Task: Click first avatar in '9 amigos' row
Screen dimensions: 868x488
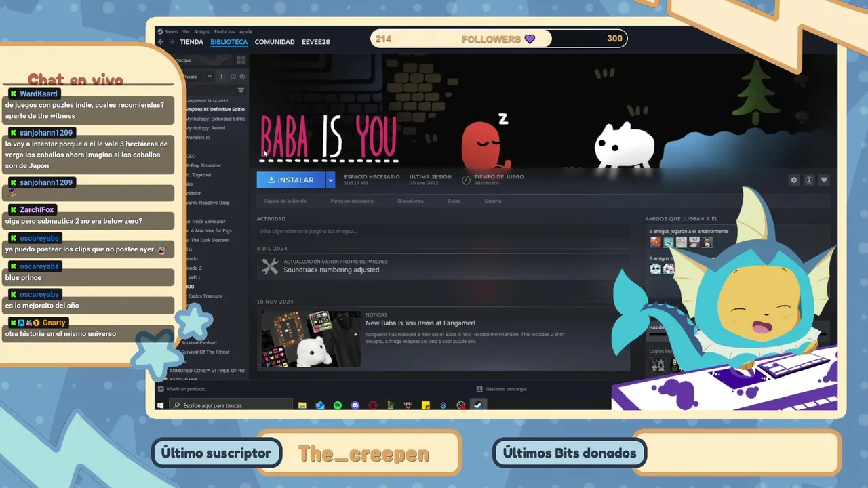Action: click(655, 268)
